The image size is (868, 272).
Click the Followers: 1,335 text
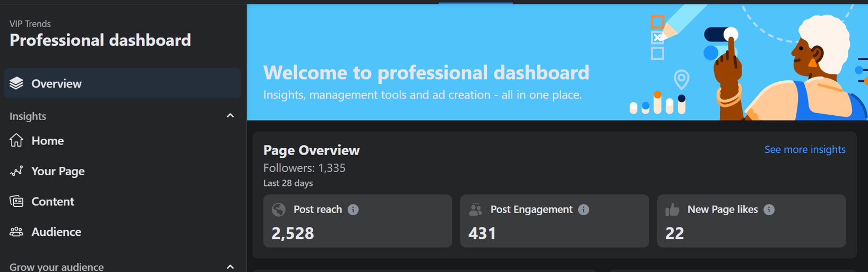(x=304, y=168)
